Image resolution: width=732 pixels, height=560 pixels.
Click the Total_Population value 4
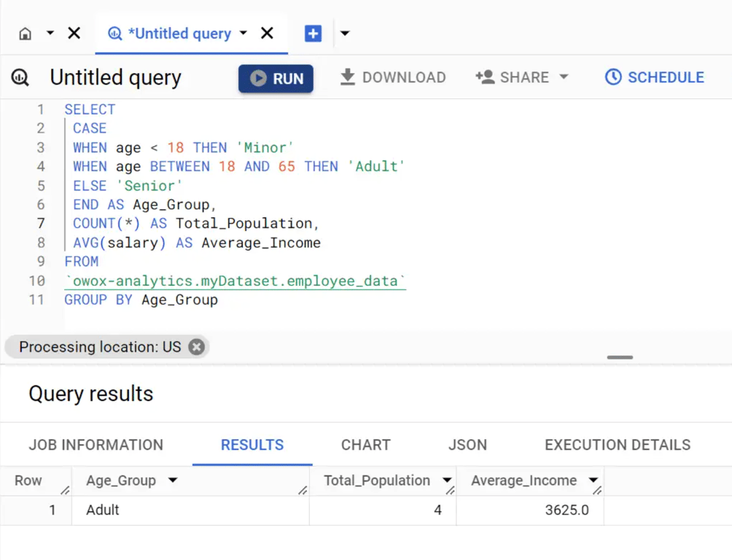pyautogui.click(x=437, y=510)
